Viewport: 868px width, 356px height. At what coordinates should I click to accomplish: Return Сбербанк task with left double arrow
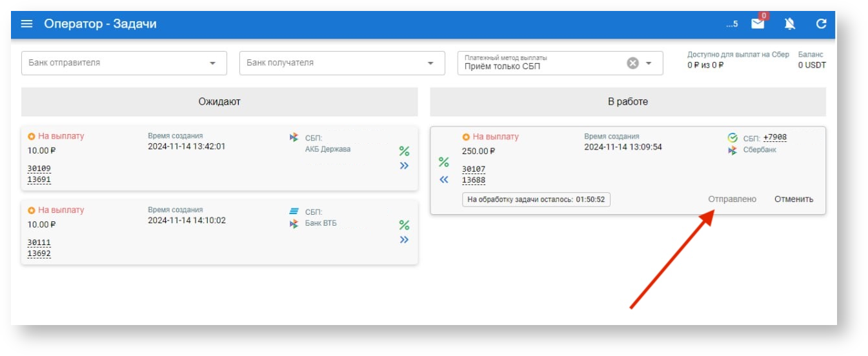tap(443, 180)
